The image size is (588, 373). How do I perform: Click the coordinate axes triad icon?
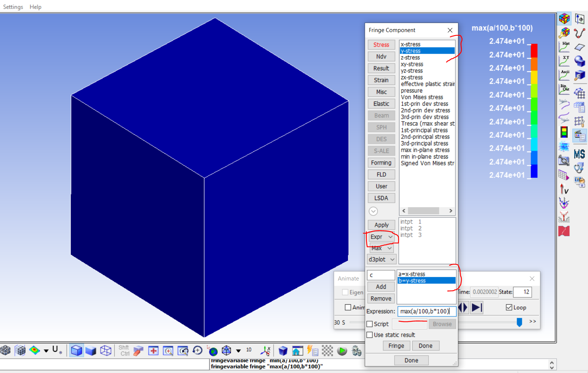[x=266, y=351]
